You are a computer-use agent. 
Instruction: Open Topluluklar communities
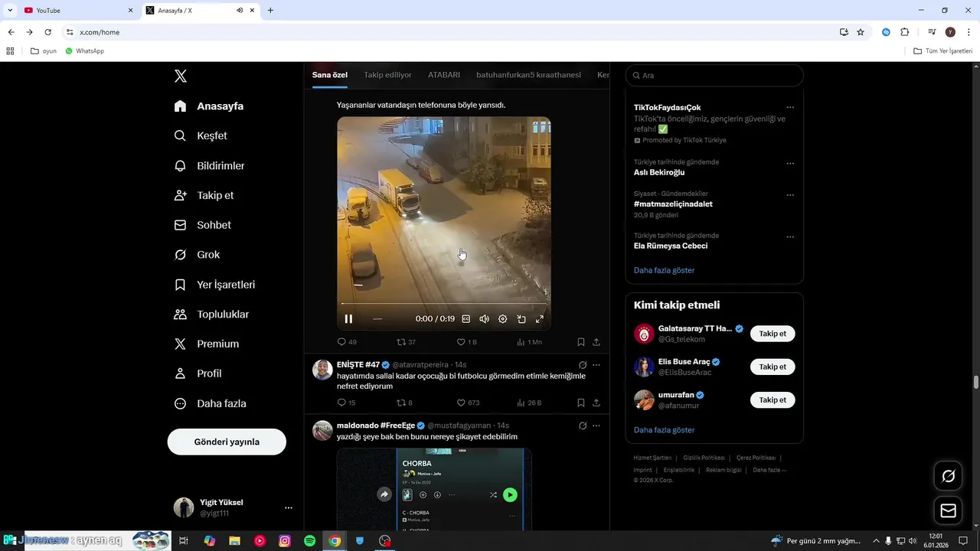(211, 315)
